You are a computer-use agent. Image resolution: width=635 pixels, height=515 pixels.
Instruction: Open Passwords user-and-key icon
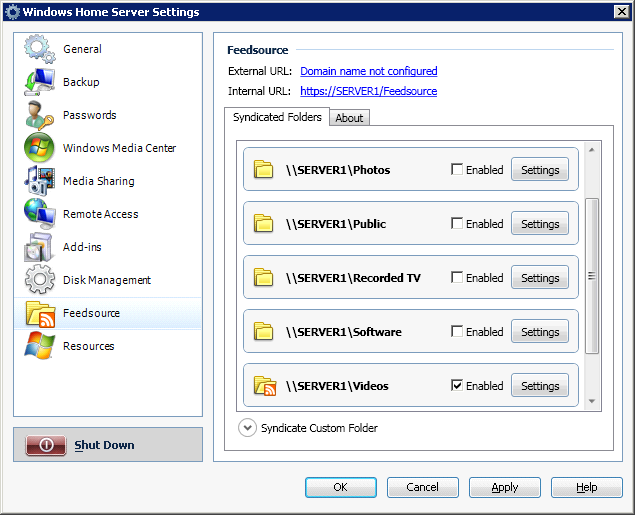click(x=39, y=115)
